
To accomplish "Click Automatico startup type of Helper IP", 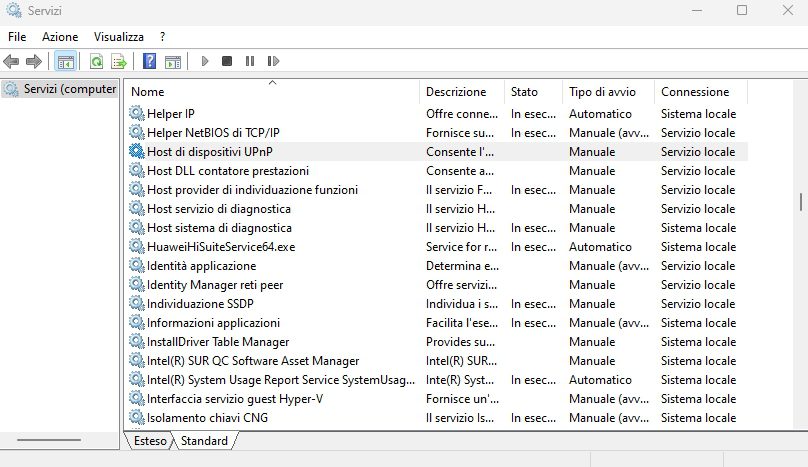I will [600, 114].
